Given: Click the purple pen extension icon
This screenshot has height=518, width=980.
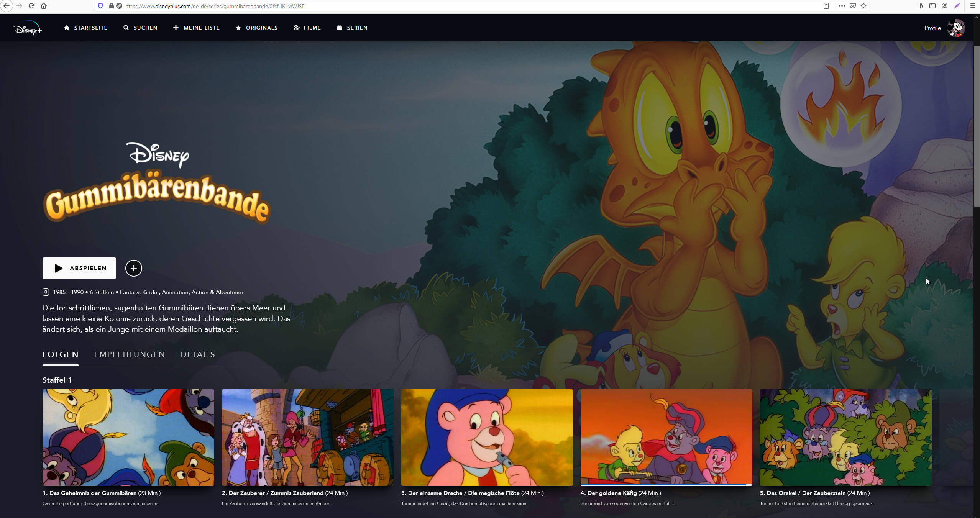Looking at the screenshot, I should click(957, 6).
